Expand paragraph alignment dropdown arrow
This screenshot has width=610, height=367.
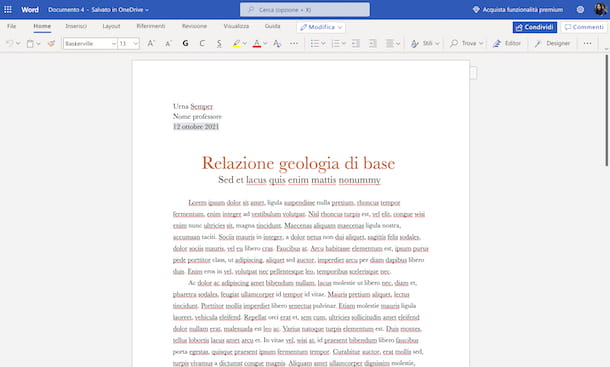click(398, 44)
